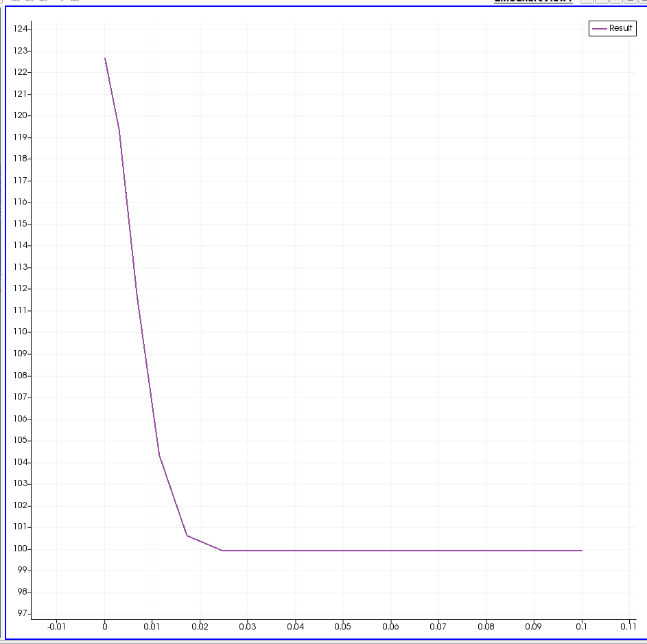Select the flat purple Result line segment
The height and width of the screenshot is (644, 647).
pyautogui.click(x=402, y=551)
